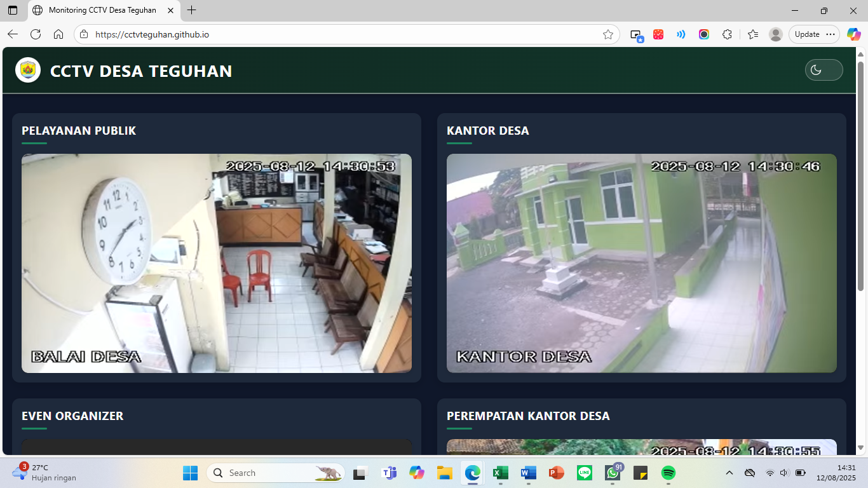Click the scroll-down arrow of the scrollbar

861,449
